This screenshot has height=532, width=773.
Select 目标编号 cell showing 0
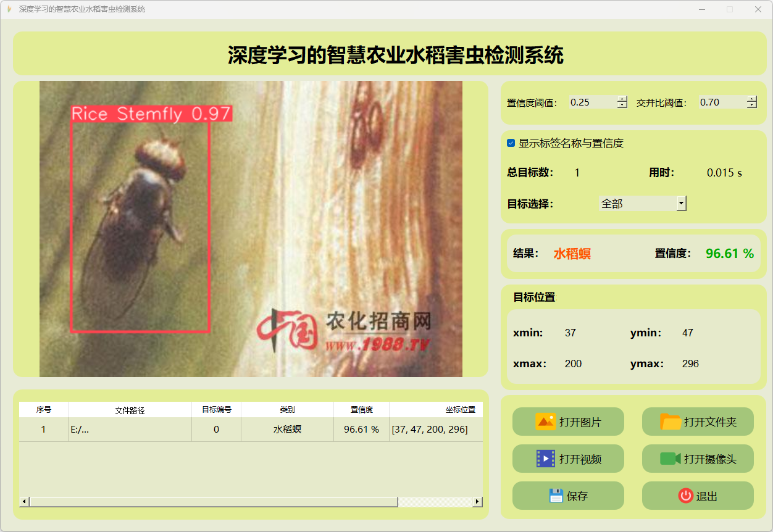click(x=216, y=430)
